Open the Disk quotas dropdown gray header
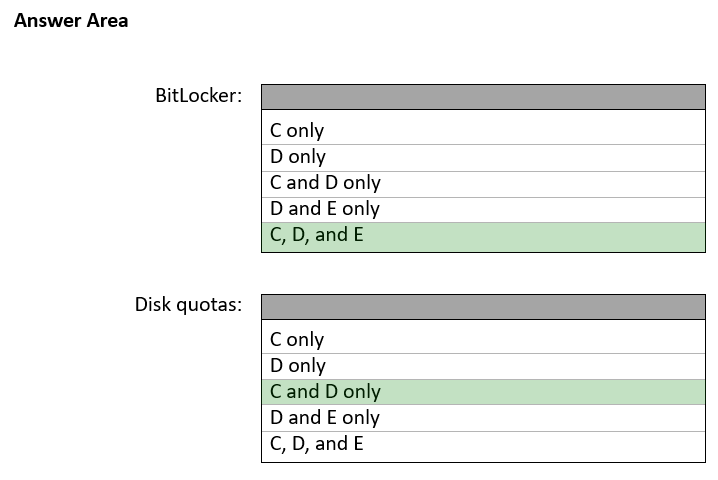718x480 pixels. (x=483, y=306)
